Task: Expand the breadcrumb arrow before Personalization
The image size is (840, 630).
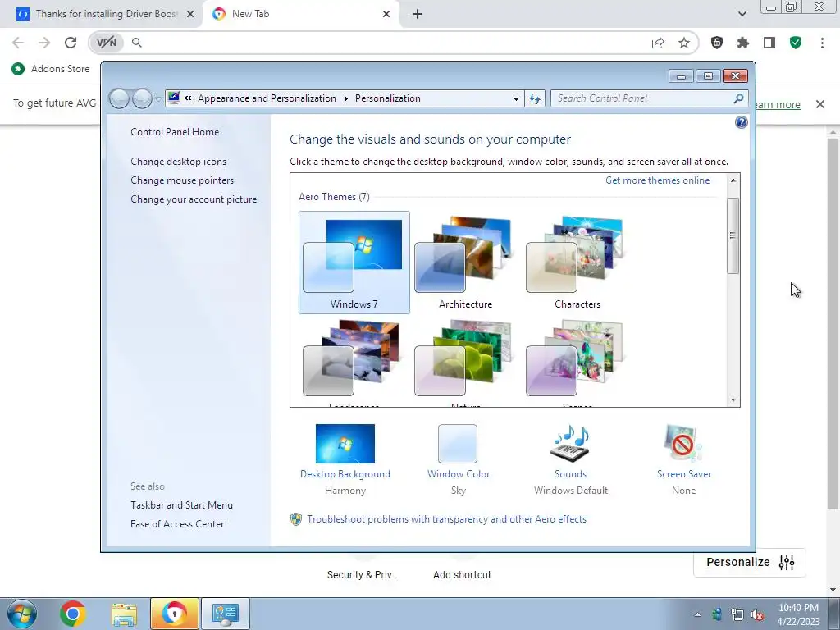Action: 345,98
